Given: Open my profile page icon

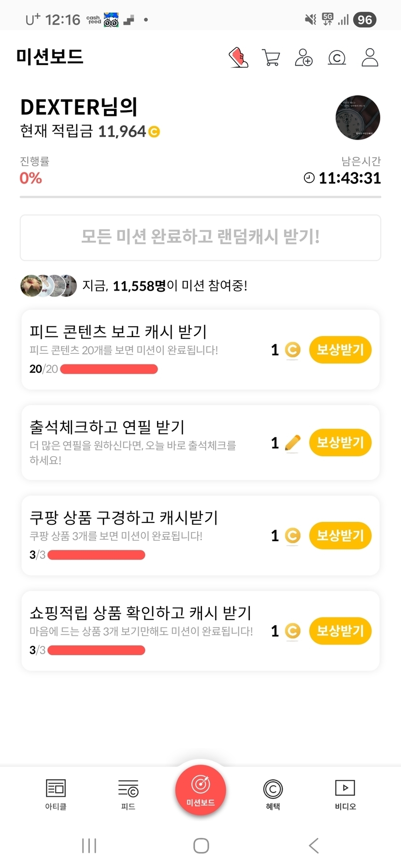Looking at the screenshot, I should [370, 57].
